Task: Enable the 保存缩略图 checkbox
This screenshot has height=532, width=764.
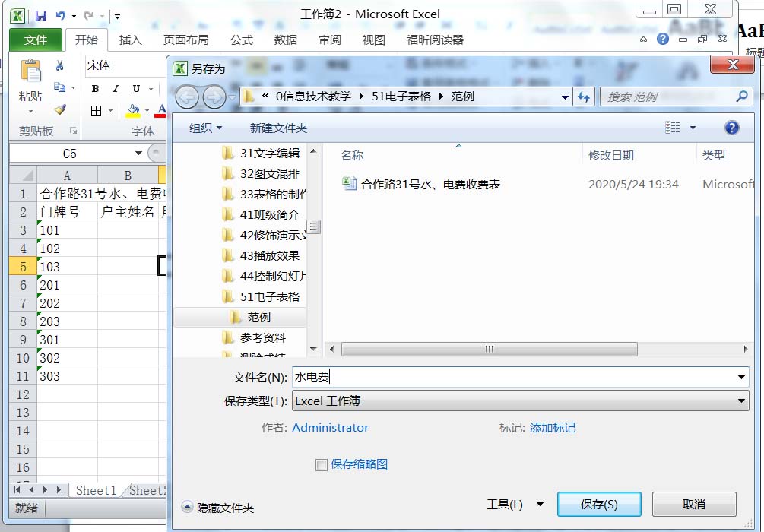Action: 322,464
